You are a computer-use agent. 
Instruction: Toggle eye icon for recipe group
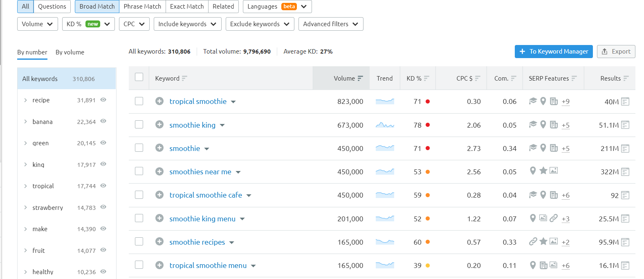coord(103,99)
